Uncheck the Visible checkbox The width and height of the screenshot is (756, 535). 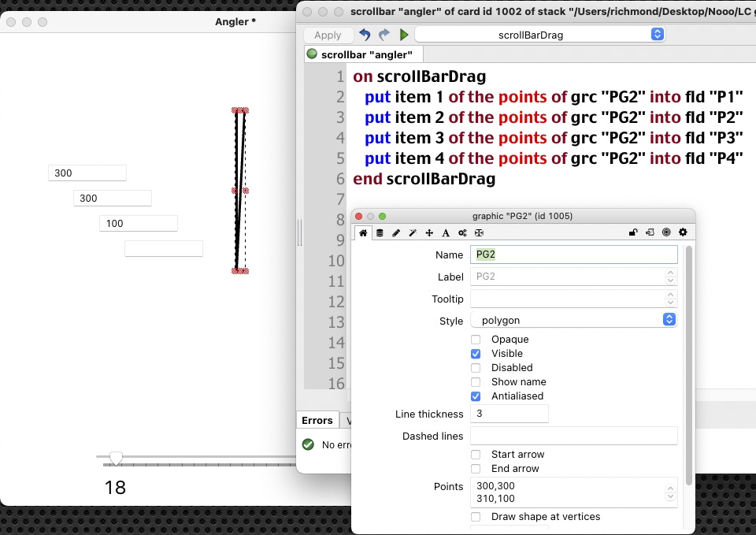476,354
